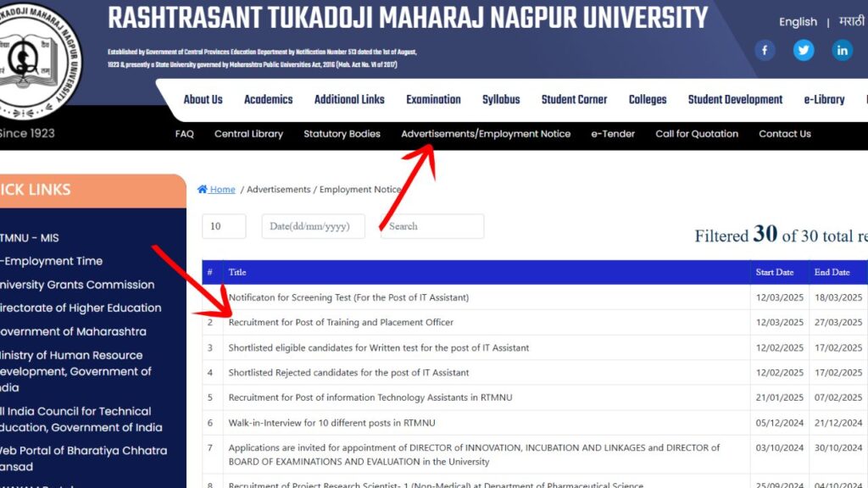Select end date 21/12/2024 cell
The image size is (868, 488).
[x=838, y=423]
